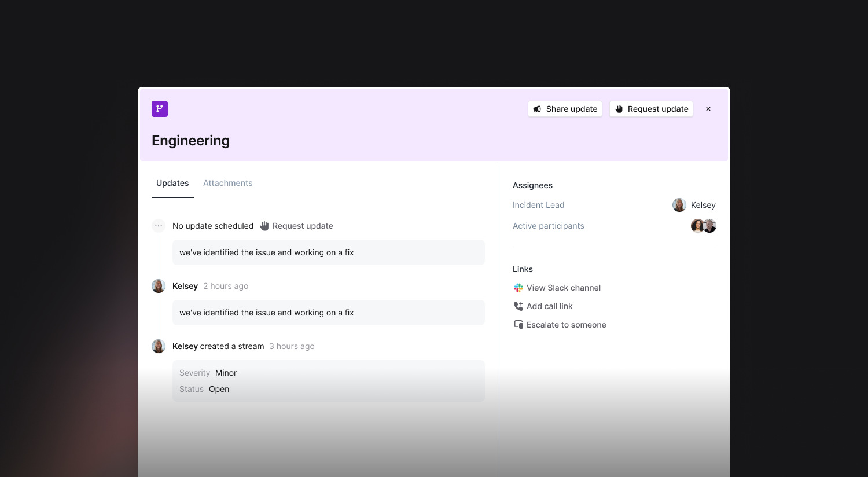Click the 'Incident Lead' label
Viewport: 868px width, 477px height.
pos(539,205)
